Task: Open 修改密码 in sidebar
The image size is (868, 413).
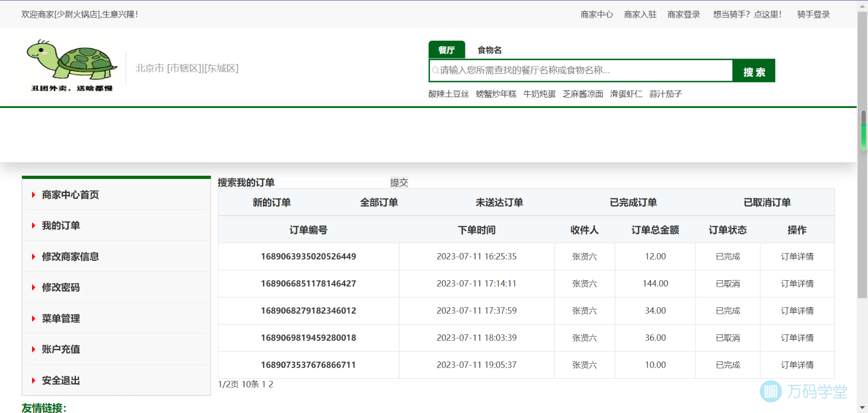Action: tap(61, 287)
